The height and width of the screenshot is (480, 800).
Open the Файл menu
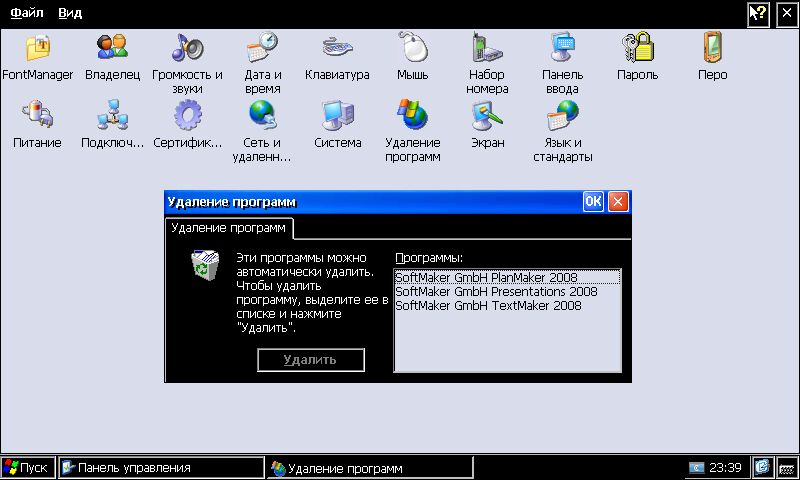pos(27,13)
